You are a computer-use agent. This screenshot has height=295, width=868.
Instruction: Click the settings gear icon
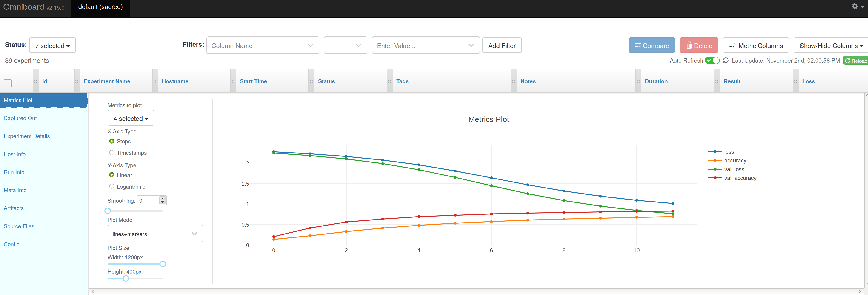[854, 6]
